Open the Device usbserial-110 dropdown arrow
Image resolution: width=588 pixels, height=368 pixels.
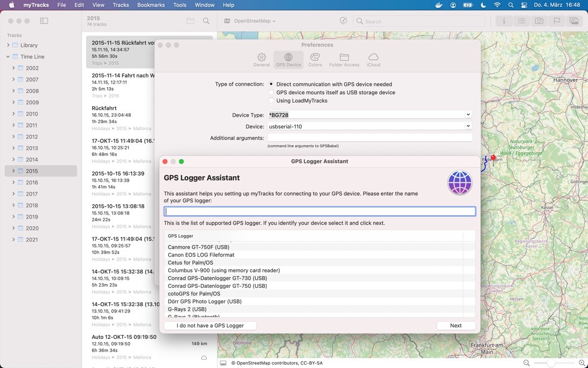[468, 126]
